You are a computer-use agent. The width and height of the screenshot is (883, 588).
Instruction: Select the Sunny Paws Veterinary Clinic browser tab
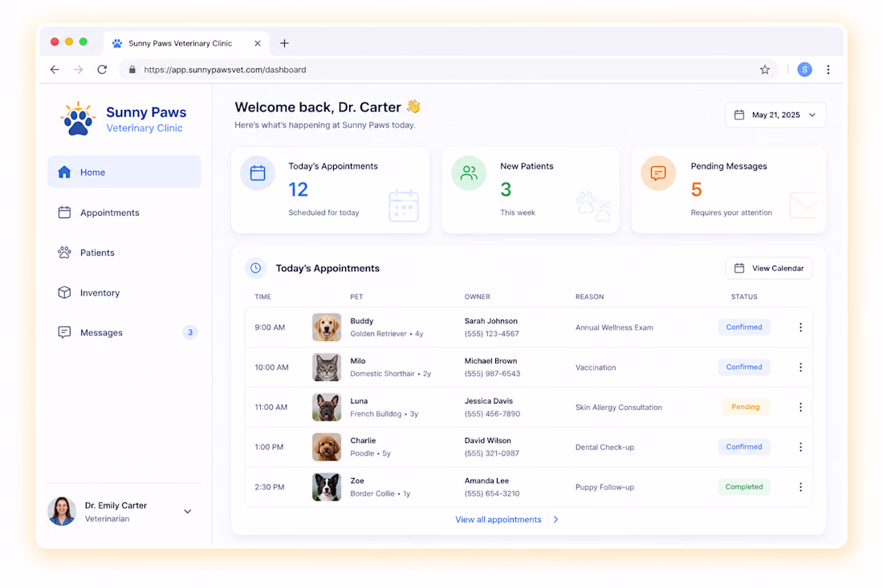(x=186, y=43)
